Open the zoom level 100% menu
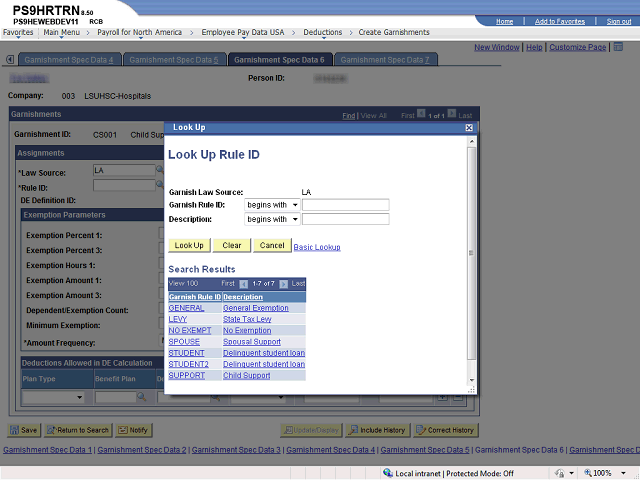 (x=623, y=473)
